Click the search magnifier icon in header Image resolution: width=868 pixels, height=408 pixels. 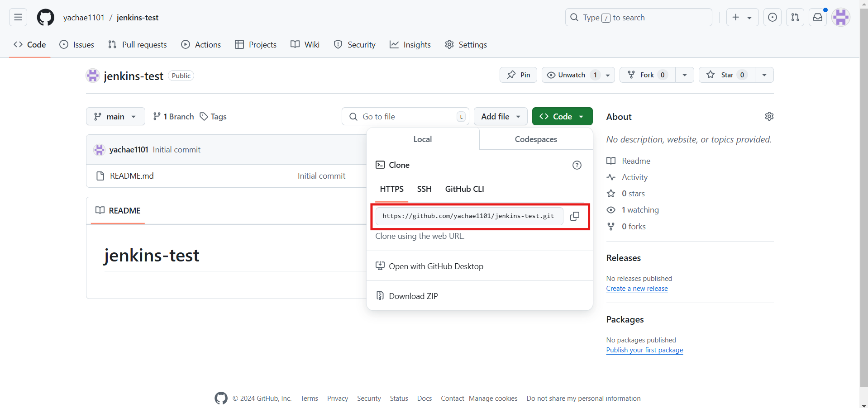[574, 17]
